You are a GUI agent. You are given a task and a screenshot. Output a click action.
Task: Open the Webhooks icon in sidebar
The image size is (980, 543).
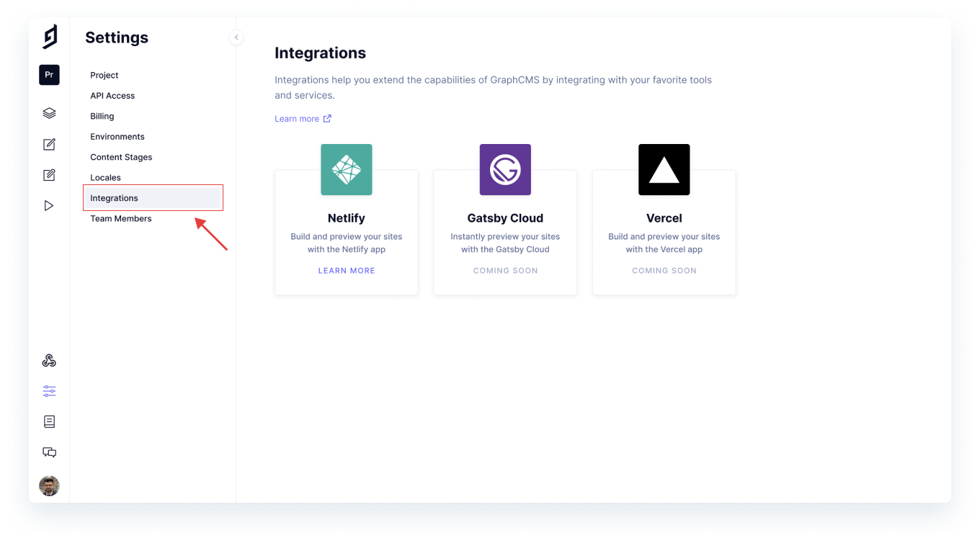tap(49, 361)
